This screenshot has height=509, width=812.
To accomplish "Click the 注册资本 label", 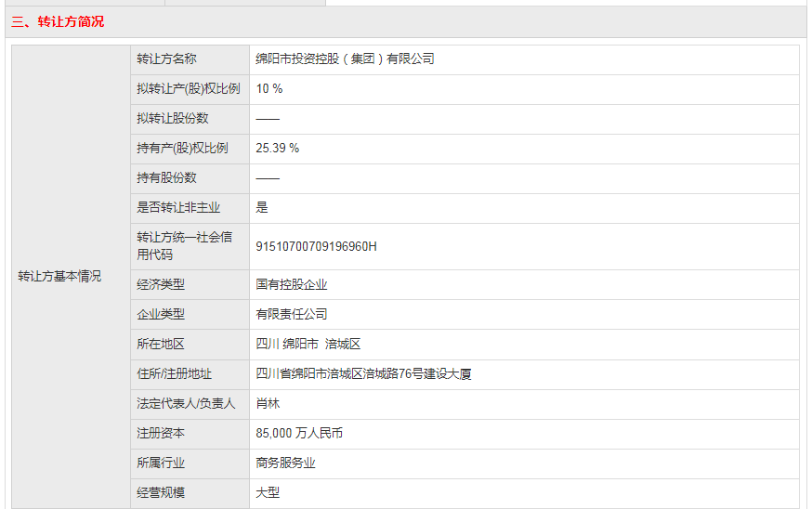I will pyautogui.click(x=161, y=433).
